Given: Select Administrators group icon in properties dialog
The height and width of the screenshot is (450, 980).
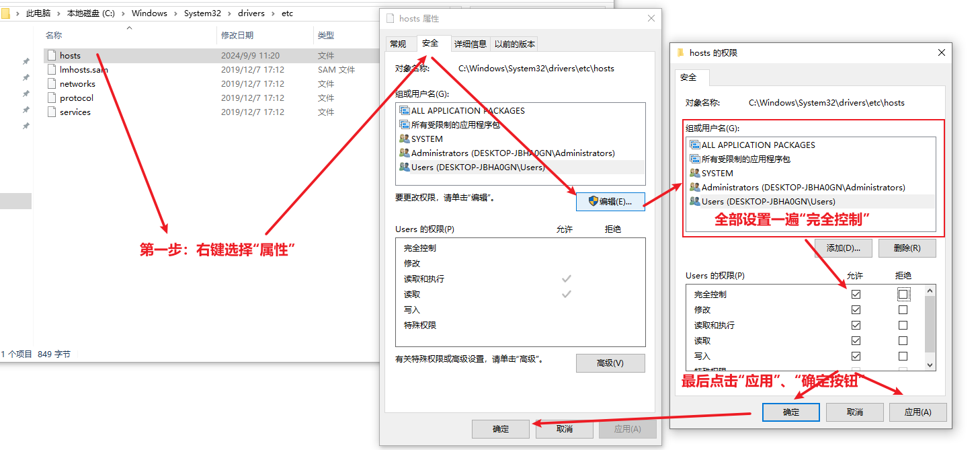Looking at the screenshot, I should 404,153.
